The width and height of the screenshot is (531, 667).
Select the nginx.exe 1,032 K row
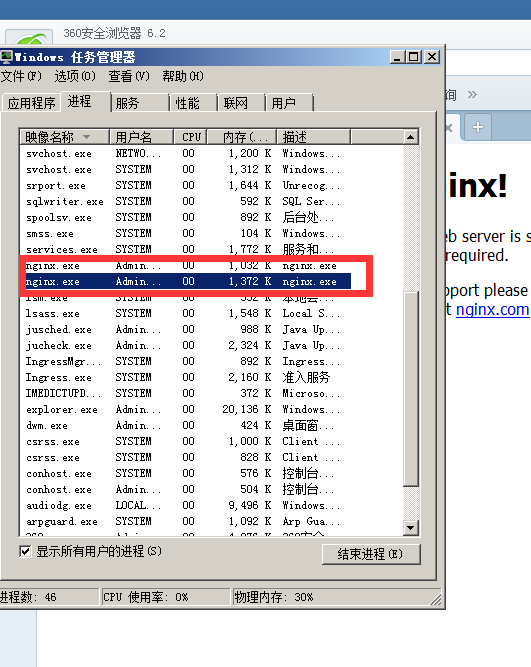(186, 265)
